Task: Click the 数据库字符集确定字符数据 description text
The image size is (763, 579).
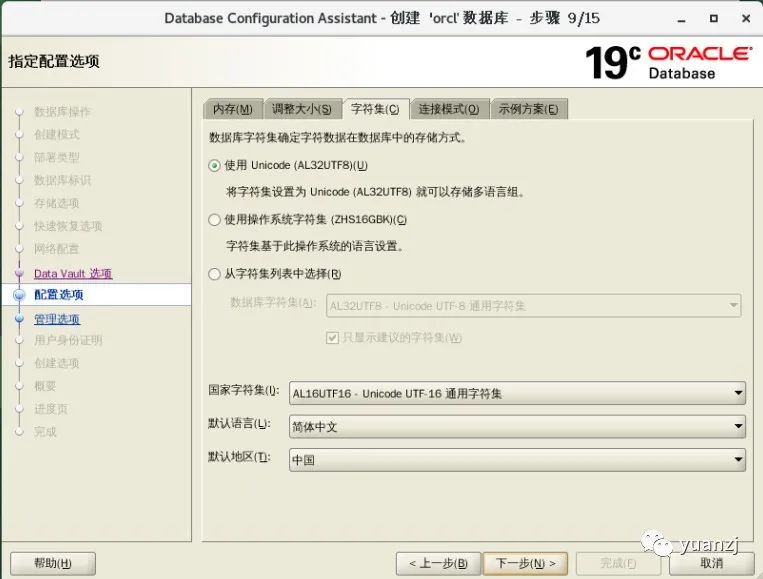Action: [338, 138]
